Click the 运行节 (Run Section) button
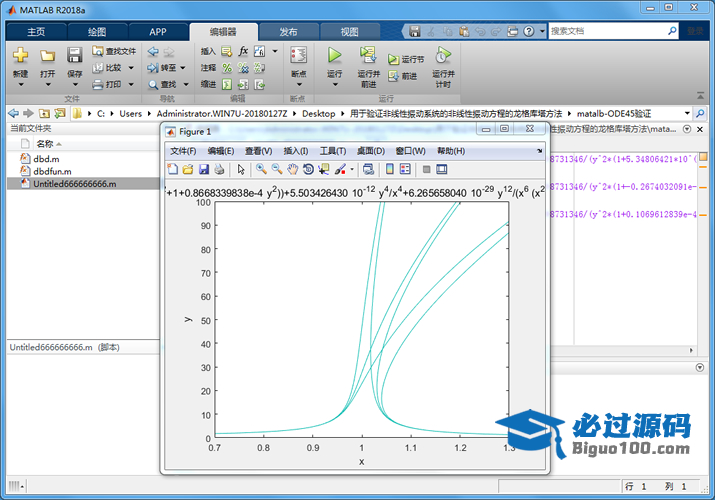Viewport: 715px width, 500px height. click(x=406, y=59)
